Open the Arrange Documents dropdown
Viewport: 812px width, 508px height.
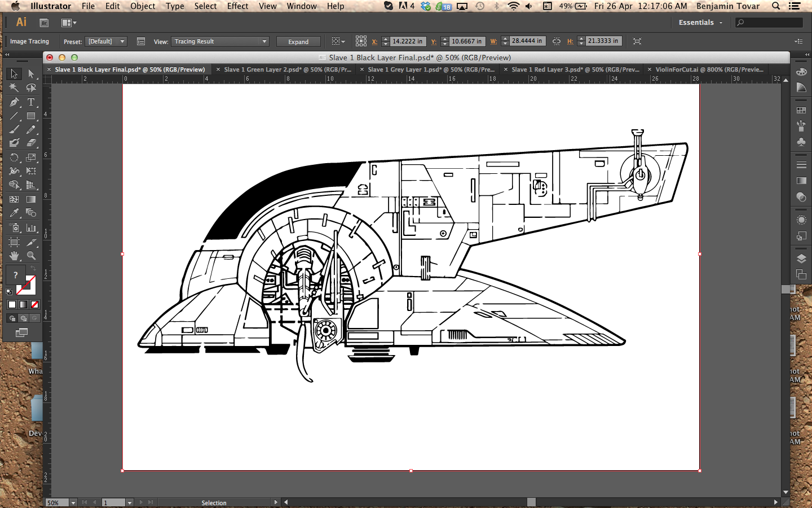[69, 23]
